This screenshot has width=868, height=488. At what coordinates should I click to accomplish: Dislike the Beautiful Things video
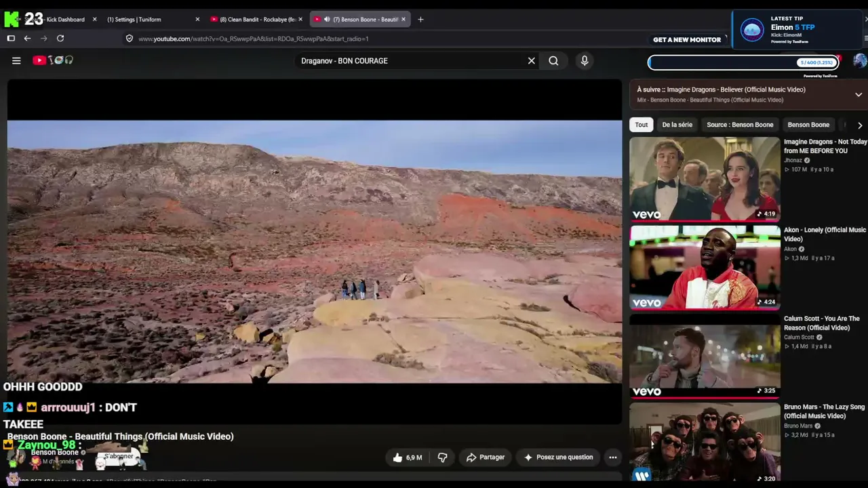[442, 457]
